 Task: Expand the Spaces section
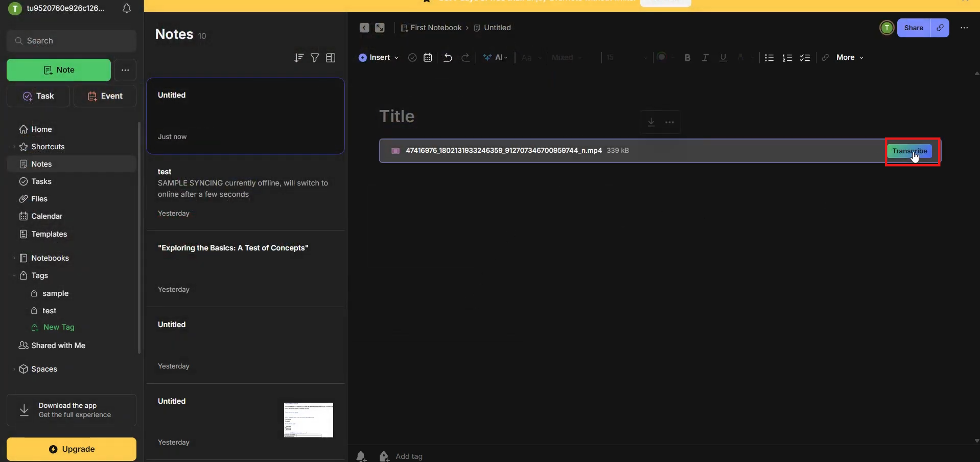[x=14, y=369]
